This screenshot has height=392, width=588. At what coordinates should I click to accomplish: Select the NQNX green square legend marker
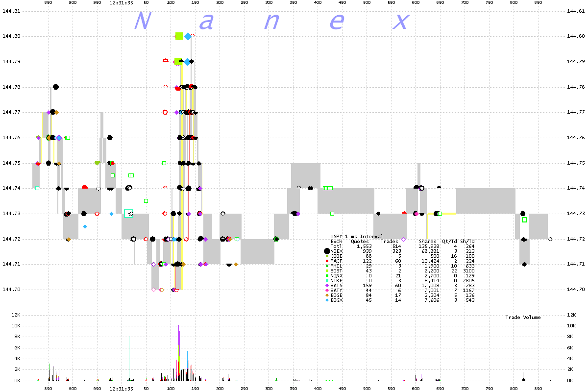pos(326,276)
